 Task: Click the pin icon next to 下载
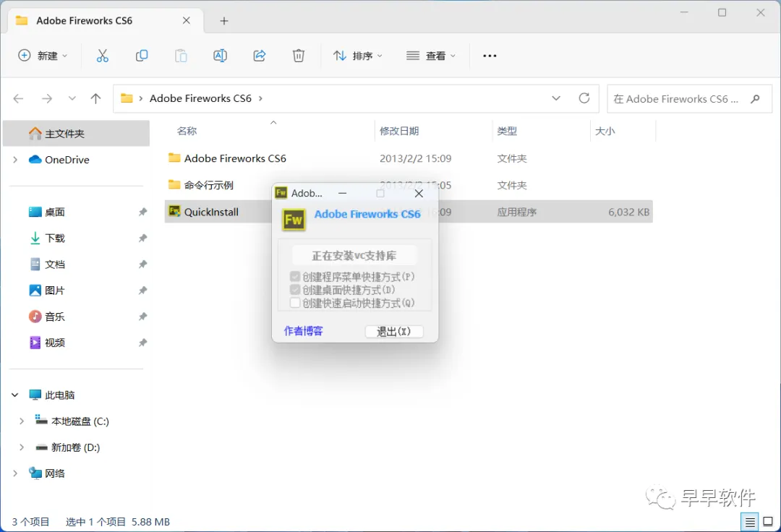pyautogui.click(x=143, y=238)
